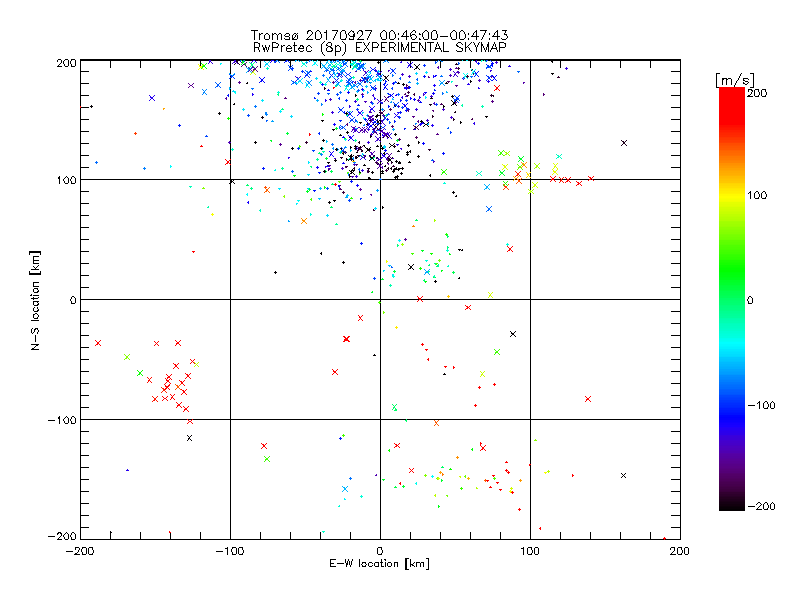Click the "E-W location [km]" axis label

click(x=379, y=563)
